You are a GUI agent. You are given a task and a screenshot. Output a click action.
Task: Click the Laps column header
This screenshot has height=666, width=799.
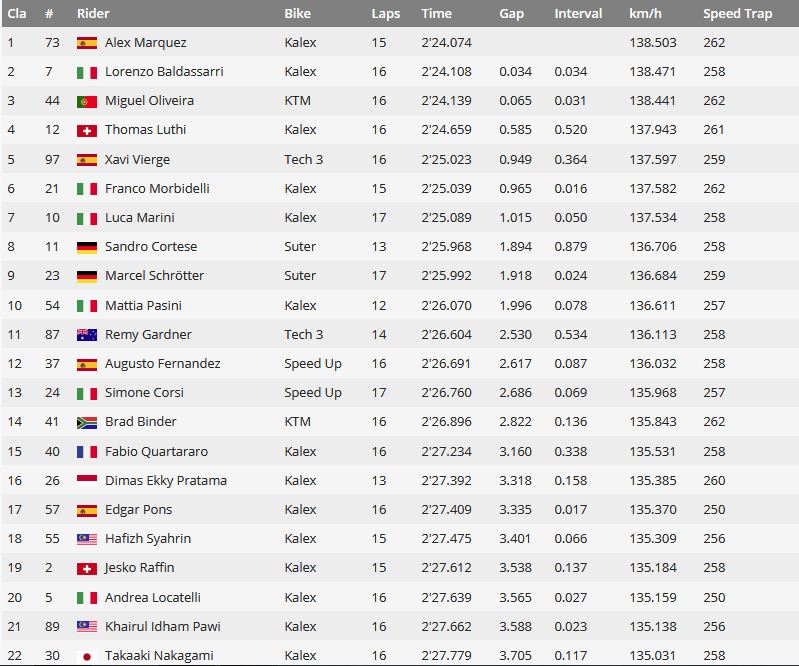385,14
